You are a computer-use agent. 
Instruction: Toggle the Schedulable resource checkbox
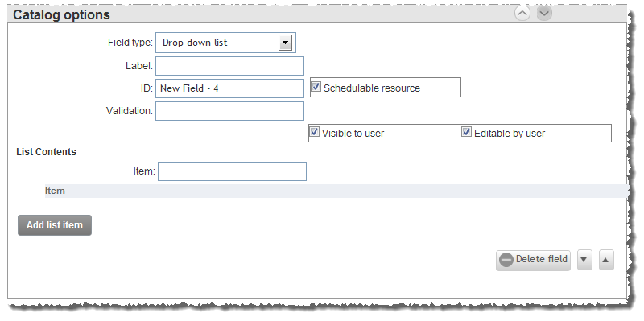click(x=316, y=87)
